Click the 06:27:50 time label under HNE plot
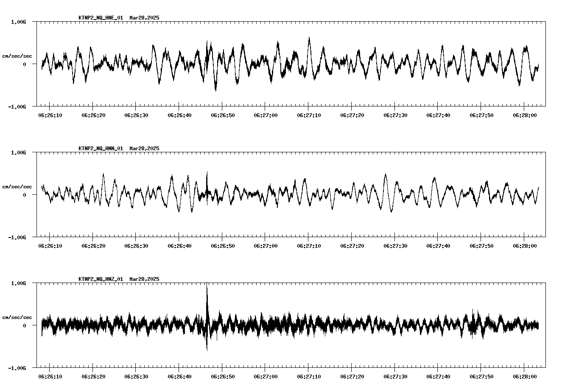The image size is (576, 392). [x=481, y=115]
